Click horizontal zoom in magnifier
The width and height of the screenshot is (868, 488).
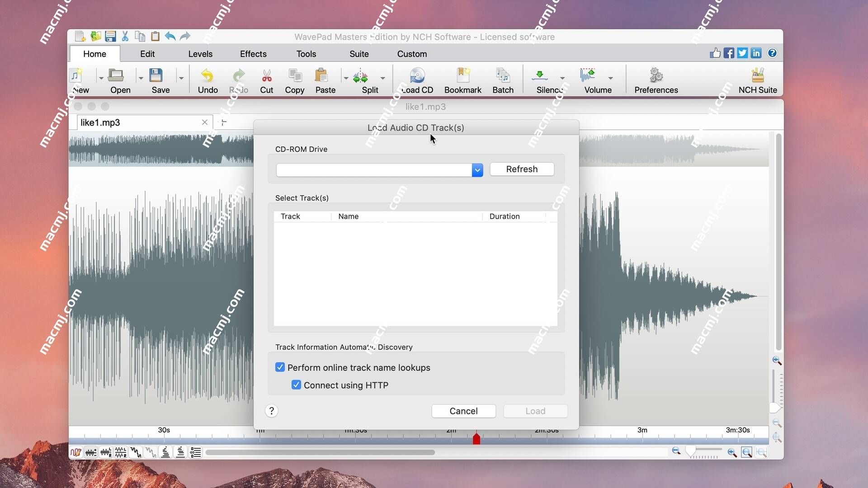pos(732,452)
